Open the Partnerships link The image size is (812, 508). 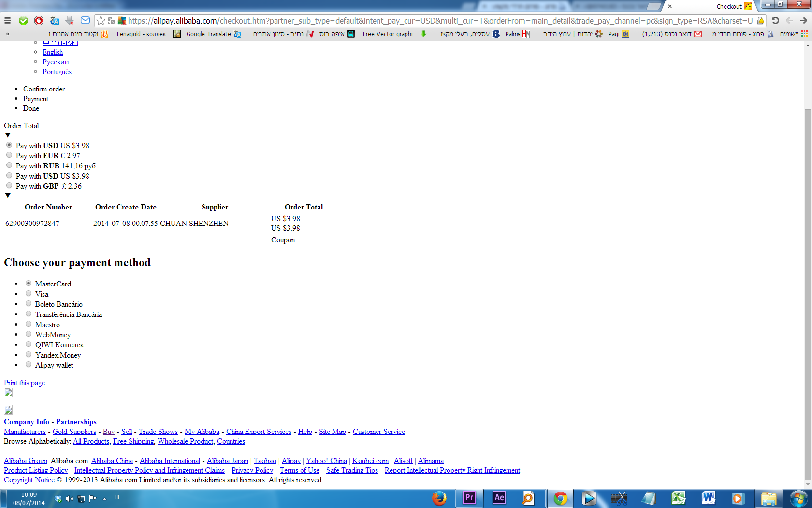76,422
